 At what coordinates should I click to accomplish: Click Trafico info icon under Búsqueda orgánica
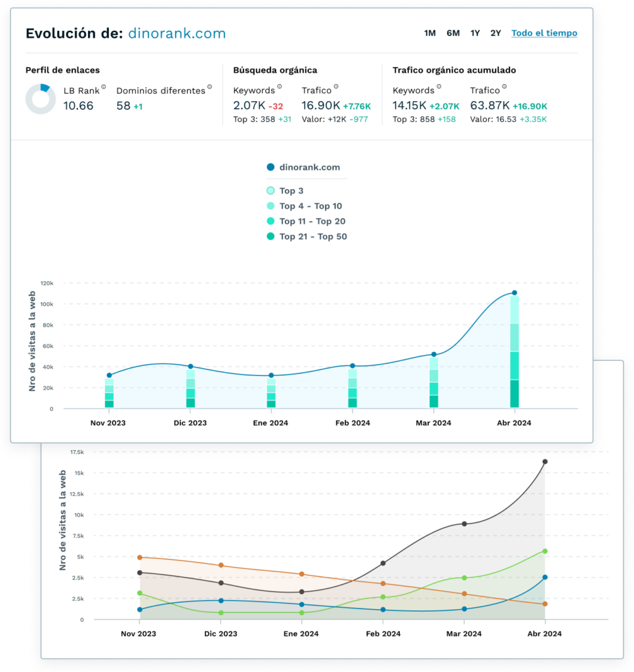336,87
